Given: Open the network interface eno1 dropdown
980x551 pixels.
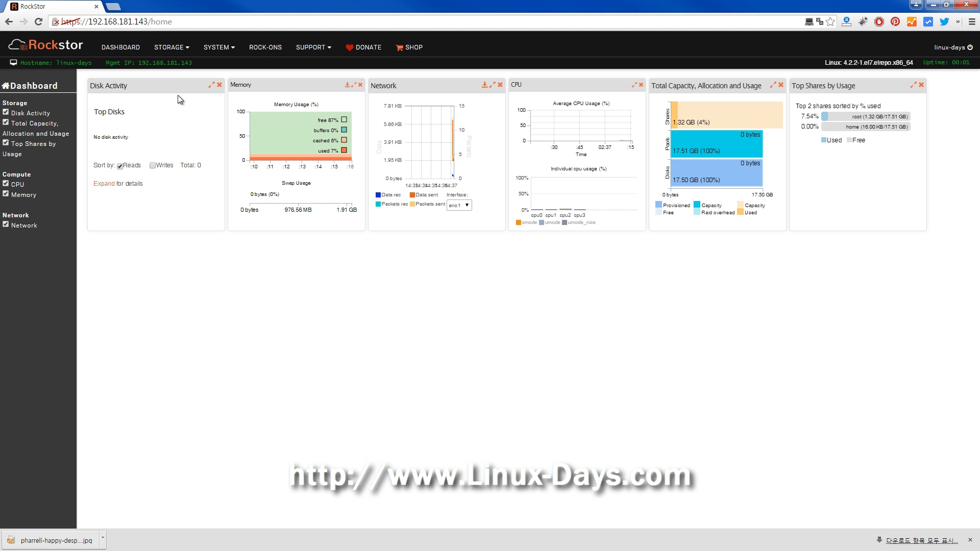Looking at the screenshot, I should (x=459, y=205).
